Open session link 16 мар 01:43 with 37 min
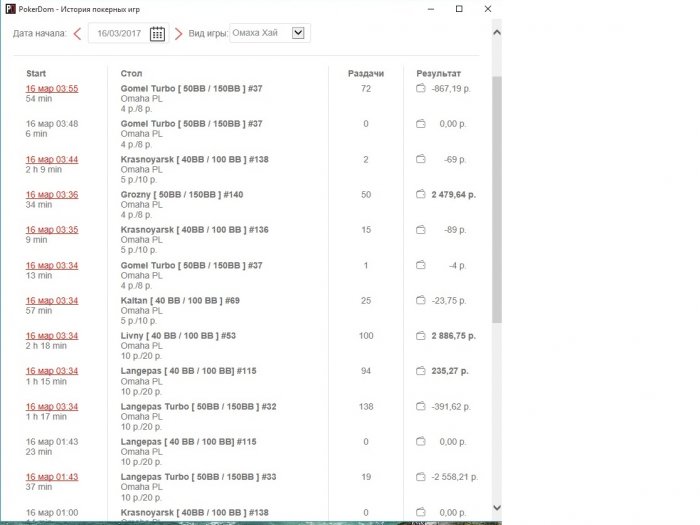The image size is (700, 525). pos(52,477)
